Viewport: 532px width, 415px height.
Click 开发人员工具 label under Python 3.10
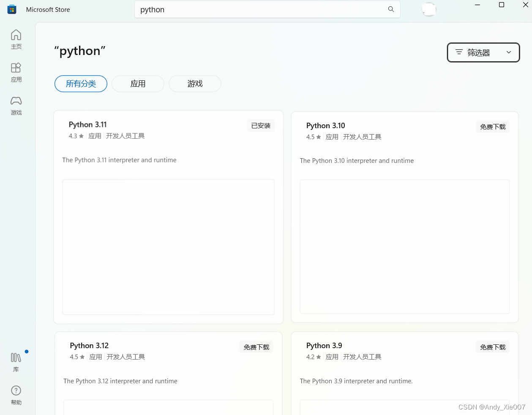(362, 137)
